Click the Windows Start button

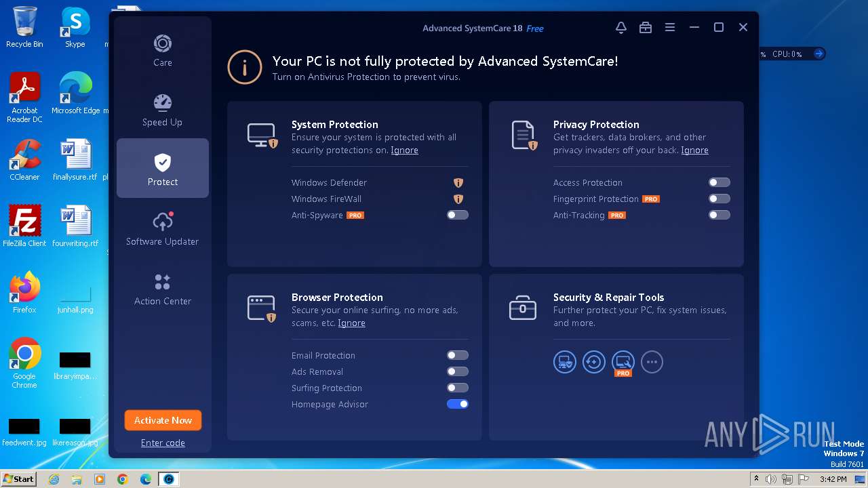click(19, 479)
